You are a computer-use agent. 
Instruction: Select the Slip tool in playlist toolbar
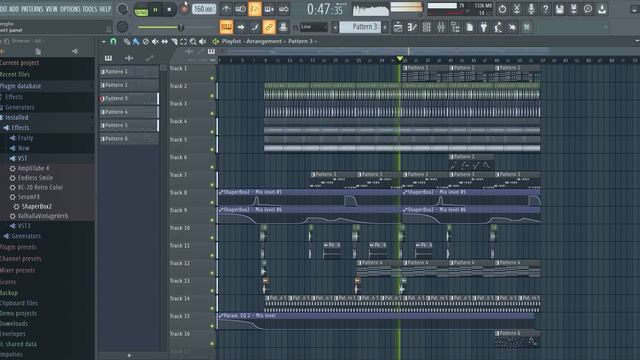pos(164,42)
